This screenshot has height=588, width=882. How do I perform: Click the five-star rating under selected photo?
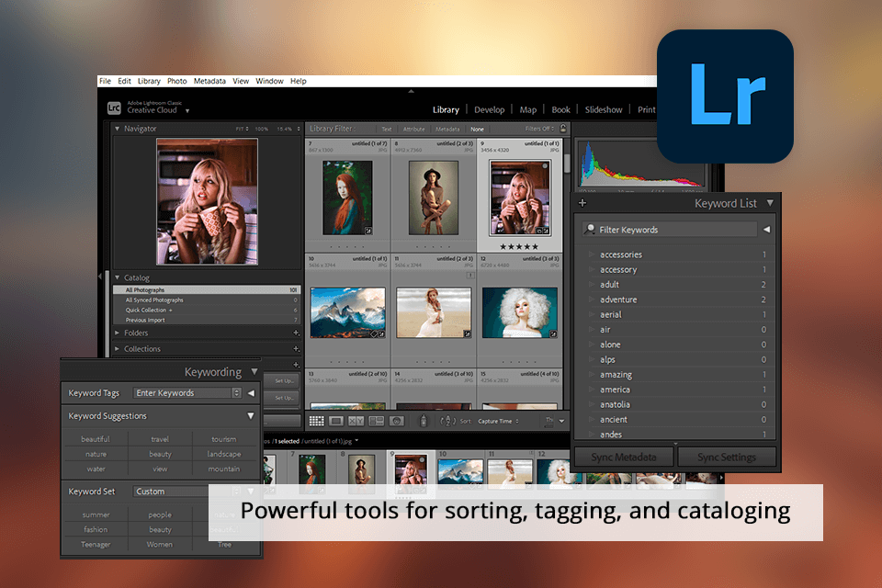[518, 246]
